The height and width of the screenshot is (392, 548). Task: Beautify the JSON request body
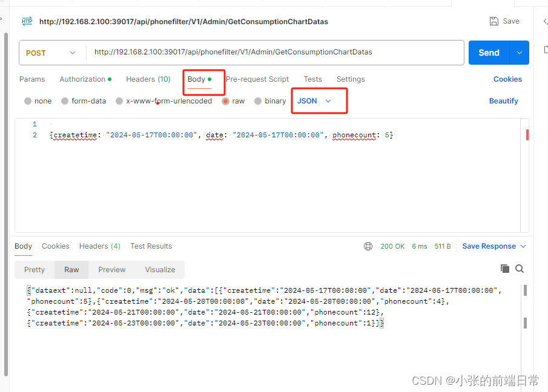pos(503,100)
